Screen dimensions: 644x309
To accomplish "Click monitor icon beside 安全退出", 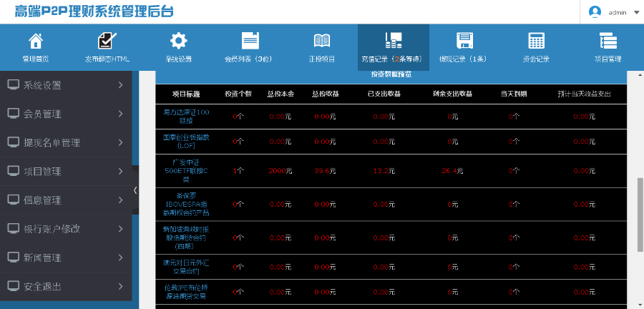I will pyautogui.click(x=14, y=286).
